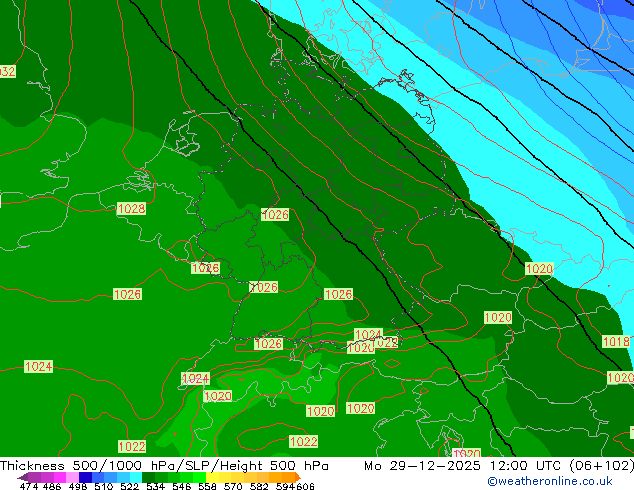The width and height of the screenshot is (634, 490).
Task: Click the legend value 546
Action: [181, 486]
